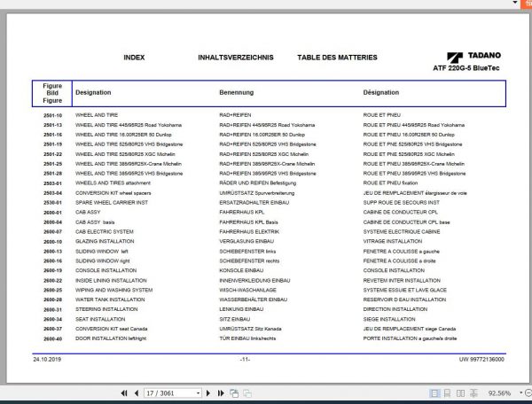Click SCHIEBEFENSTER rechts

pyautogui.click(x=249, y=261)
